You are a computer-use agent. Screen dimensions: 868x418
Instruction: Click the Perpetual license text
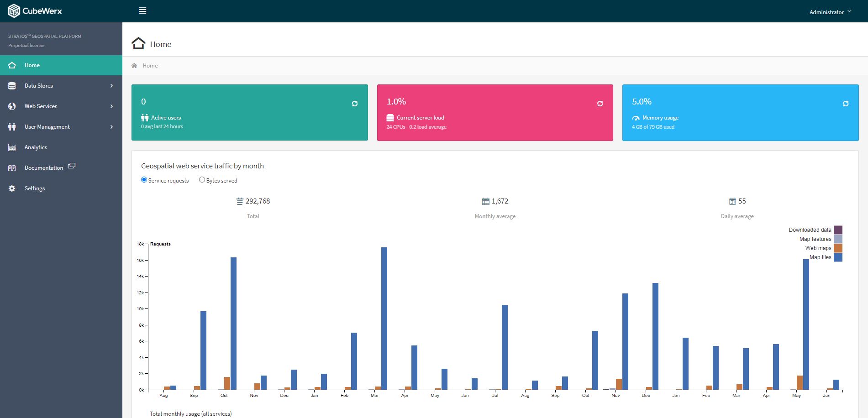pos(26,46)
